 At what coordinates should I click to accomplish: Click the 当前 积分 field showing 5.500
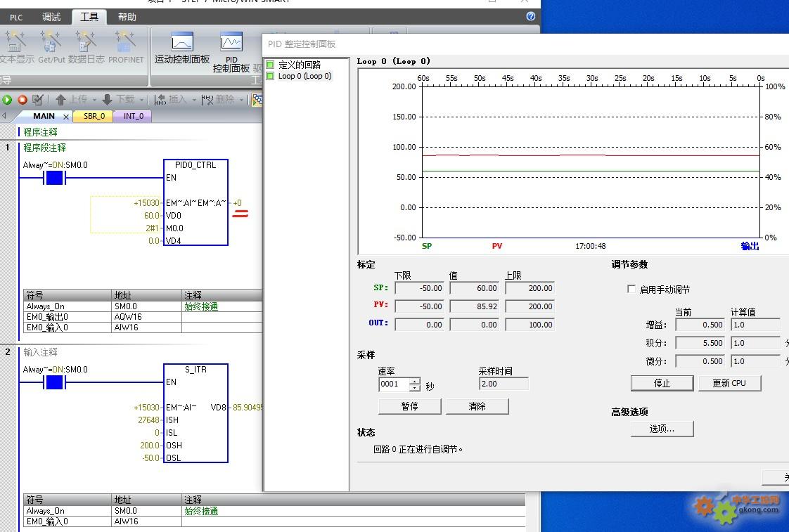pos(700,343)
